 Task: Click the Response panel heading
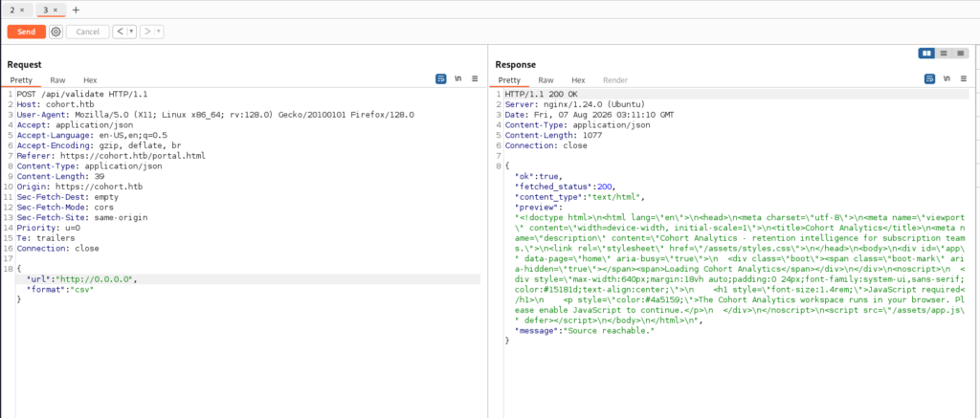516,64
